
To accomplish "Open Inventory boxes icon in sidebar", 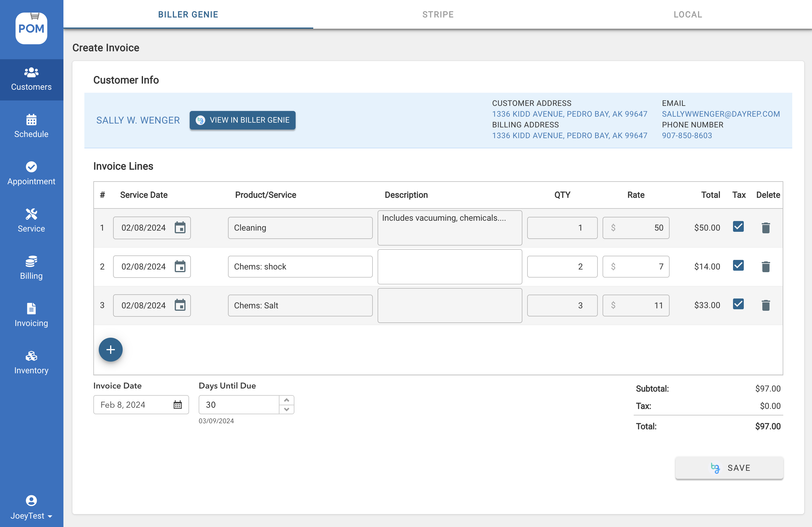I will (31, 356).
